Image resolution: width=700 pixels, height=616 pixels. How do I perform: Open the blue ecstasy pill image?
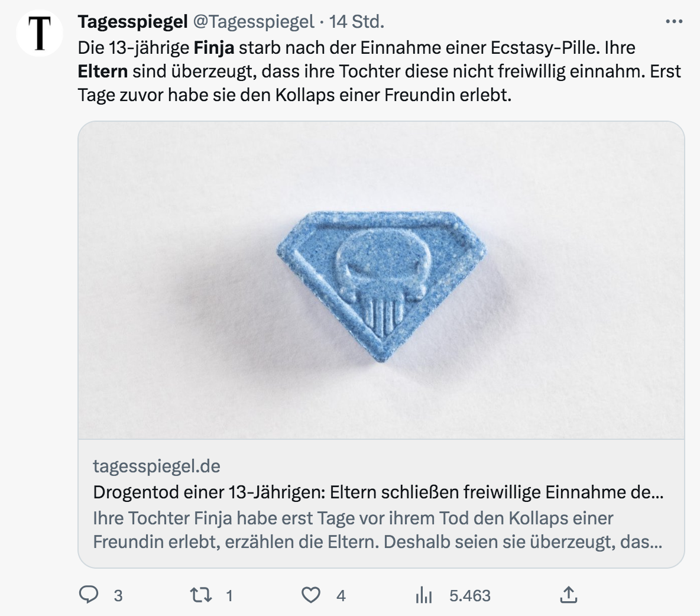[381, 280]
